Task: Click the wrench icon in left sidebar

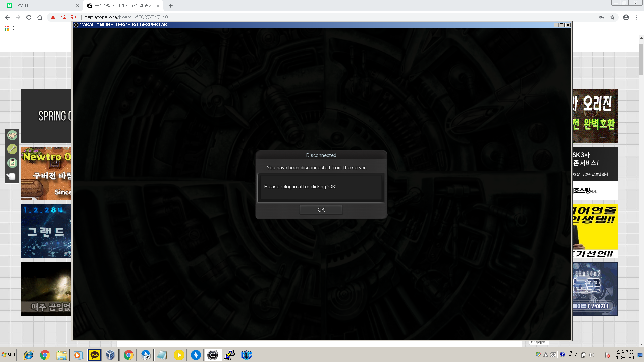Action: pos(12,149)
